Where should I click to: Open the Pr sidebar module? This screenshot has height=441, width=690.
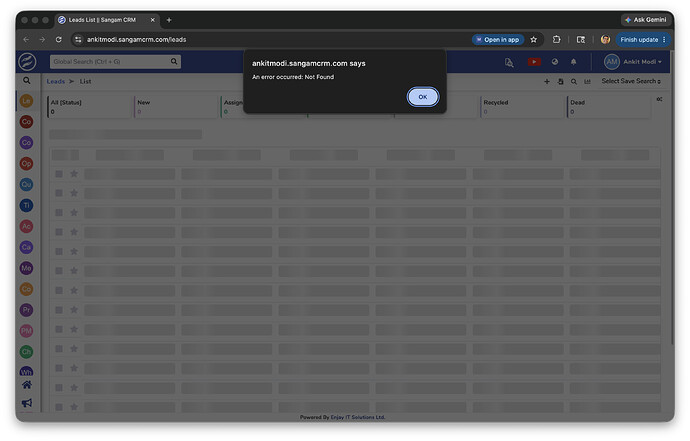pyautogui.click(x=26, y=310)
